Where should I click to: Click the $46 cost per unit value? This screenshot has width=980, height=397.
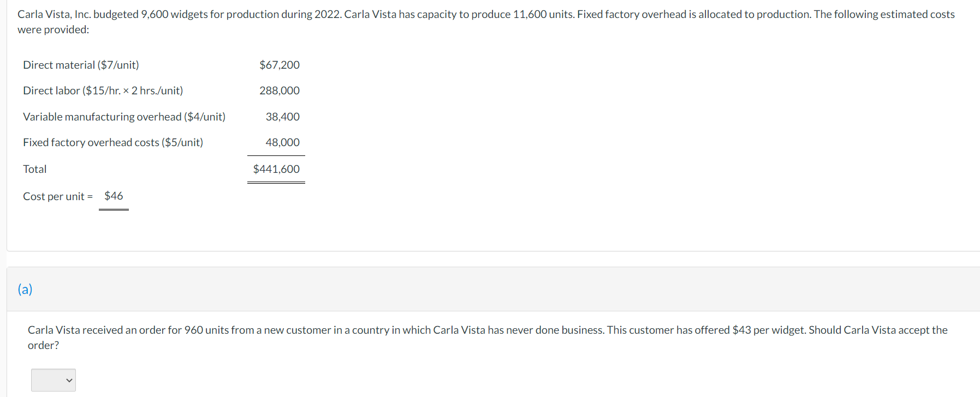click(x=114, y=196)
